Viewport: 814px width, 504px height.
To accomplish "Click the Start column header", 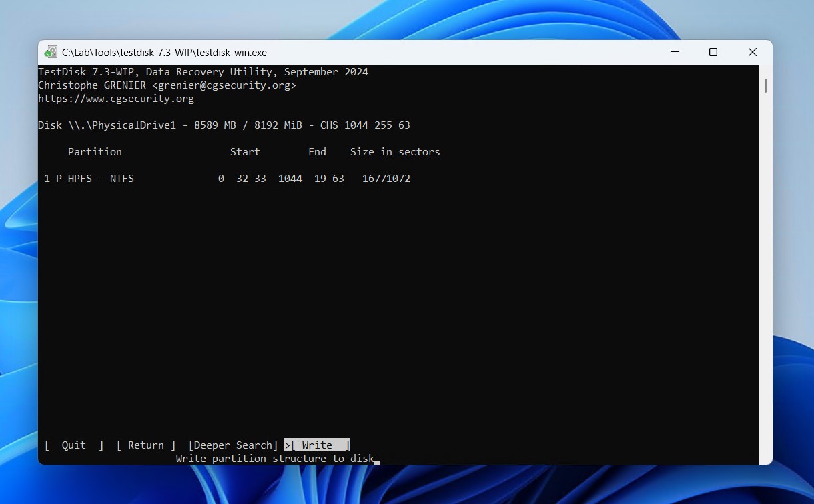I will click(245, 152).
